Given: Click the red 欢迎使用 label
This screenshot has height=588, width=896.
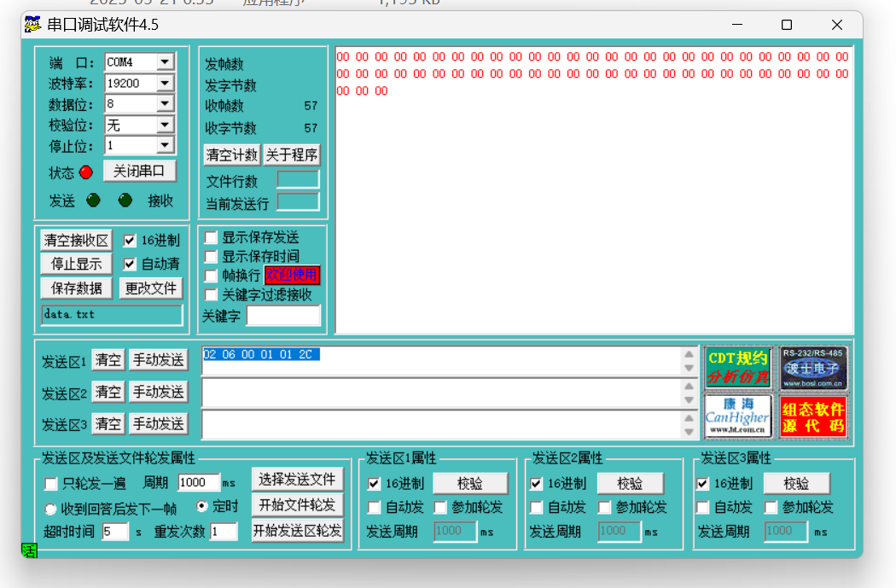Looking at the screenshot, I should tap(292, 275).
